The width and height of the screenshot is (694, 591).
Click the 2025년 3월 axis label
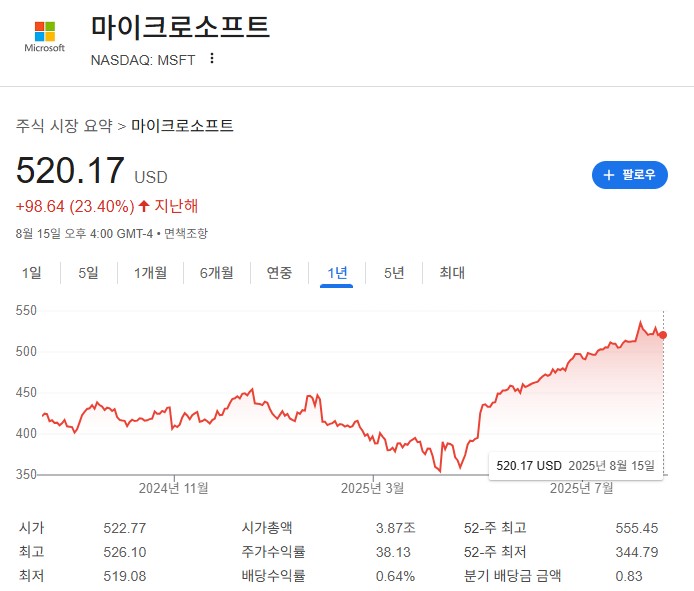pyautogui.click(x=373, y=488)
